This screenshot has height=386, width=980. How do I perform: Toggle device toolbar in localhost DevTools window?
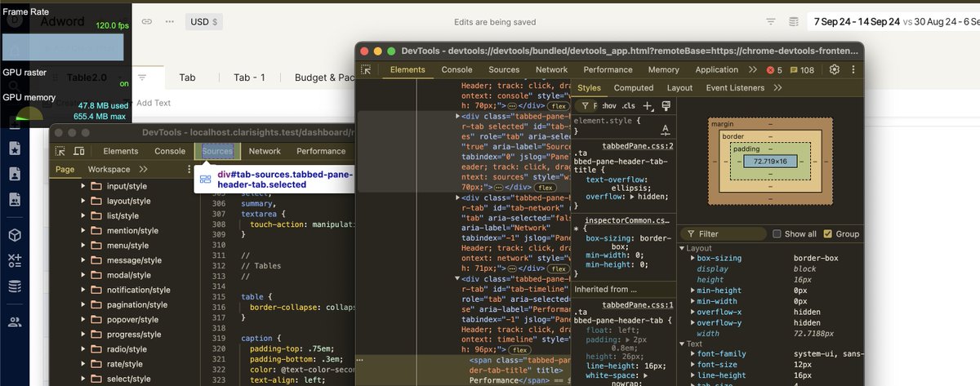point(79,151)
